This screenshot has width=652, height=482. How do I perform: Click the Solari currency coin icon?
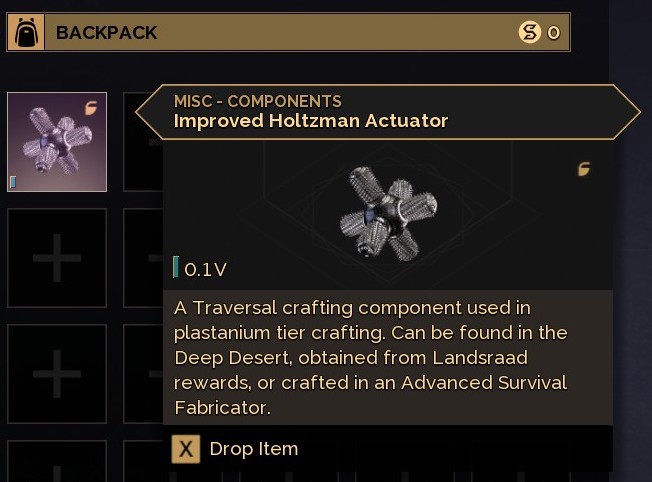tap(529, 33)
